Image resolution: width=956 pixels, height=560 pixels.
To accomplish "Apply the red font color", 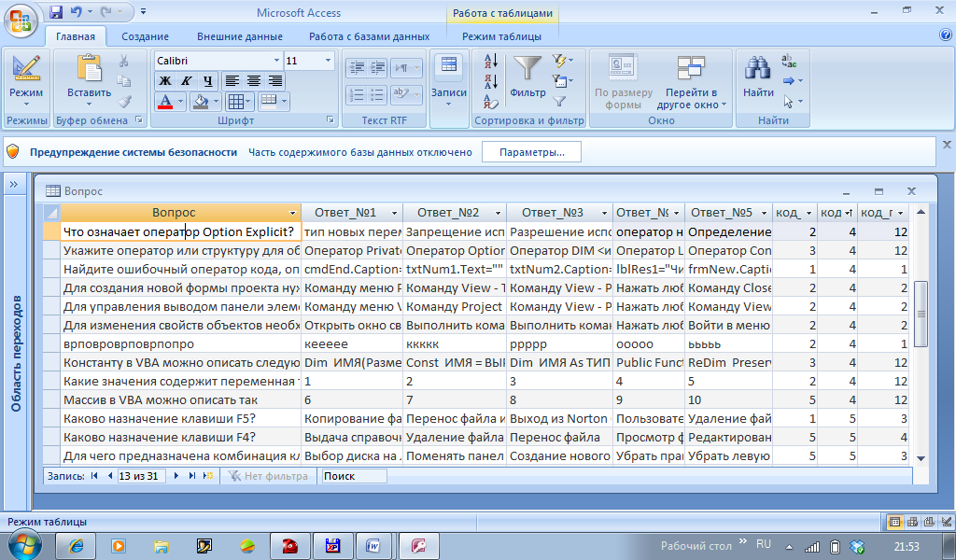I will pyautogui.click(x=165, y=101).
